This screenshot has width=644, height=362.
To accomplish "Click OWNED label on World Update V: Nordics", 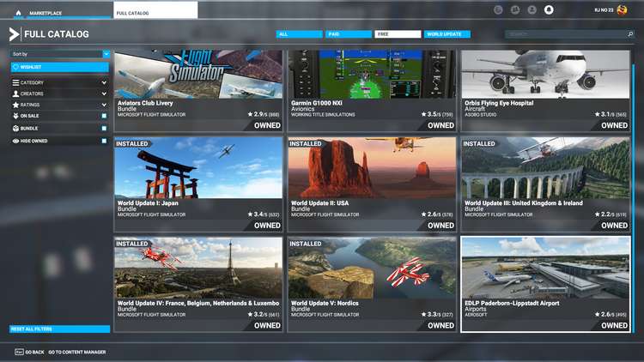I will (x=440, y=325).
